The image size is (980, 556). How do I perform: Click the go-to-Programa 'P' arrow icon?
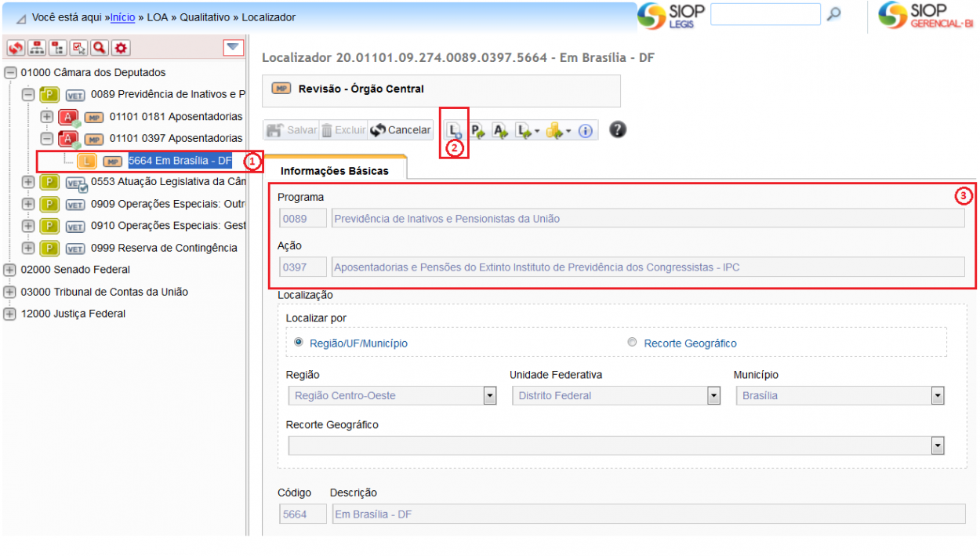click(477, 131)
